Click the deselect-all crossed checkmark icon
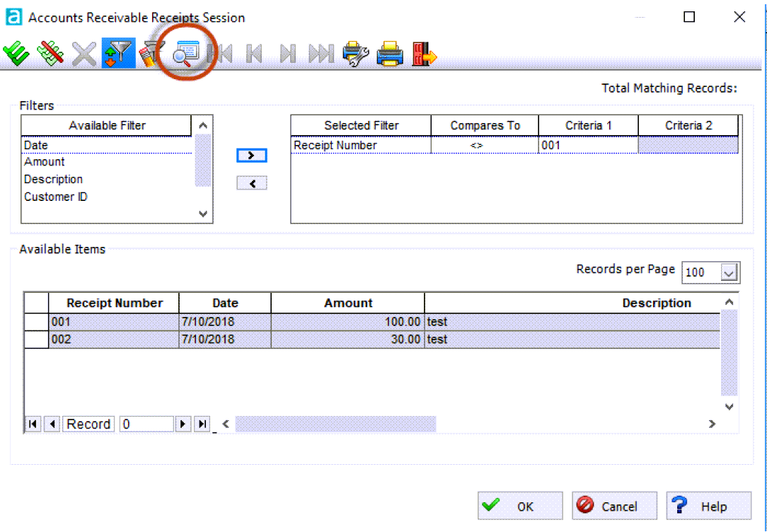Viewport: 767px width, 532px height. [50, 54]
